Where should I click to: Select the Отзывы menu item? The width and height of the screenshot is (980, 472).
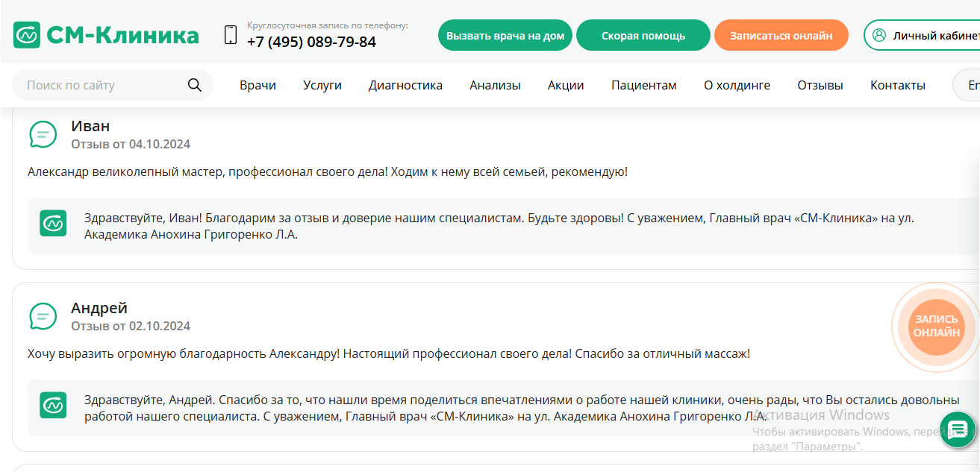(820, 84)
